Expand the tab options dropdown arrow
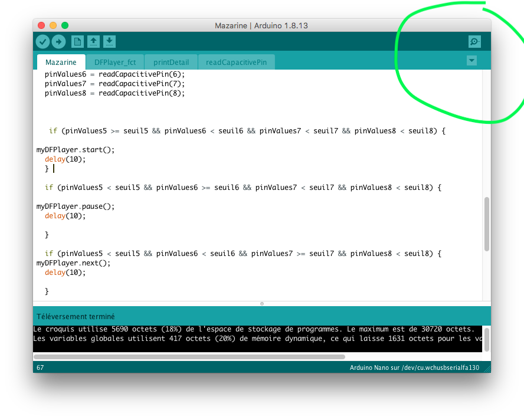The width and height of the screenshot is (524, 420). coord(471,61)
